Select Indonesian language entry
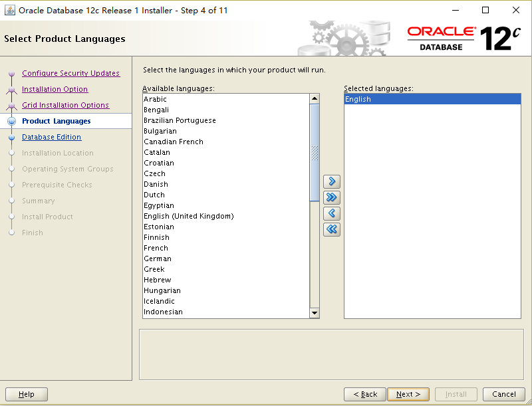The width and height of the screenshot is (532, 406). pos(226,312)
